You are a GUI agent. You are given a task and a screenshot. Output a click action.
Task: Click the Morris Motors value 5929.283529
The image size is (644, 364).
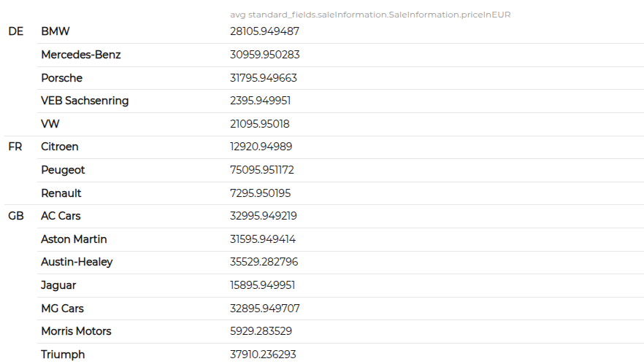[261, 331]
